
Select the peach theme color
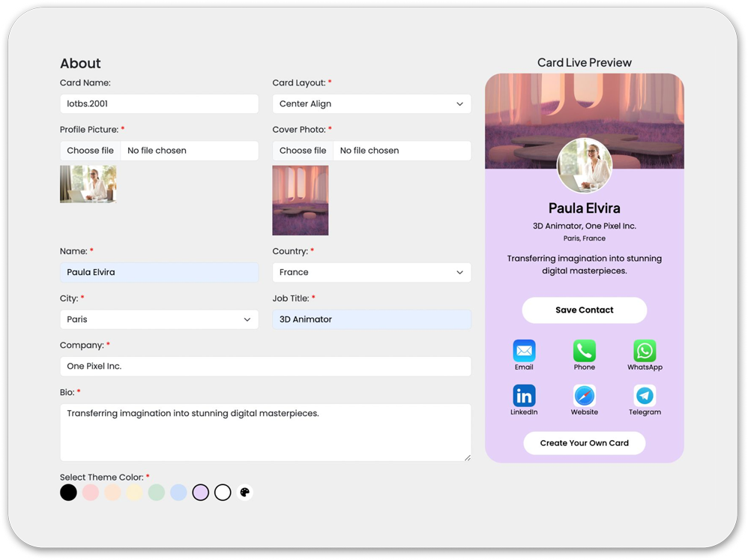click(112, 493)
